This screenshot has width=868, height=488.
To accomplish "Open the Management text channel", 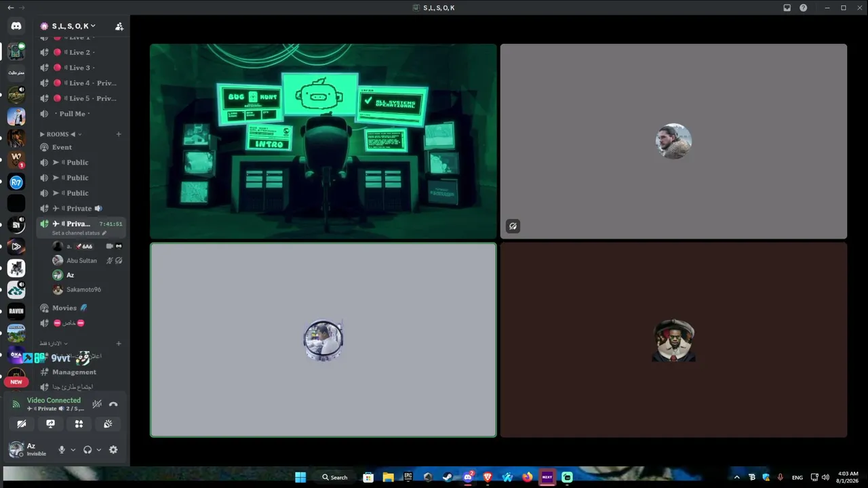I will coord(81,372).
